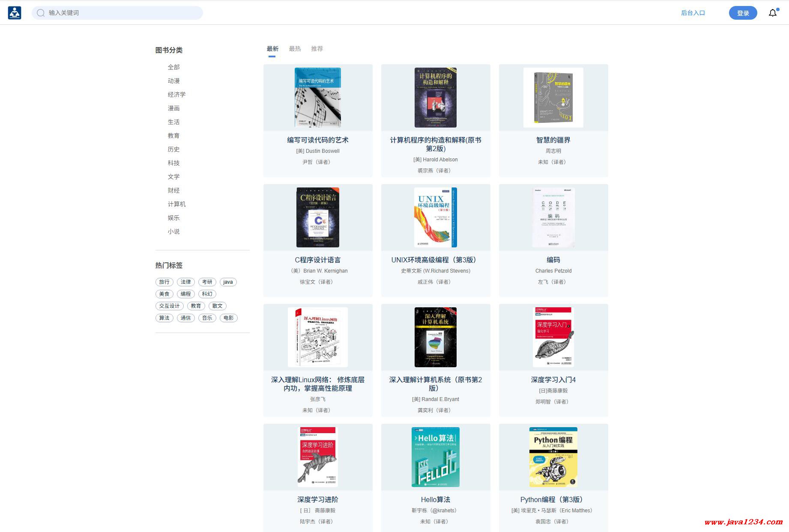Open the Hello算法 book cover
The image size is (789, 532).
pos(436,457)
